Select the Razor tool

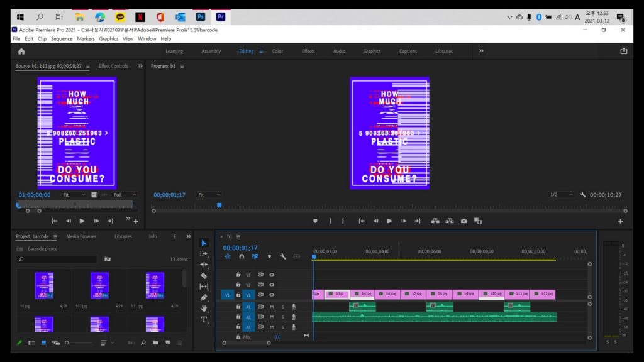(x=204, y=276)
